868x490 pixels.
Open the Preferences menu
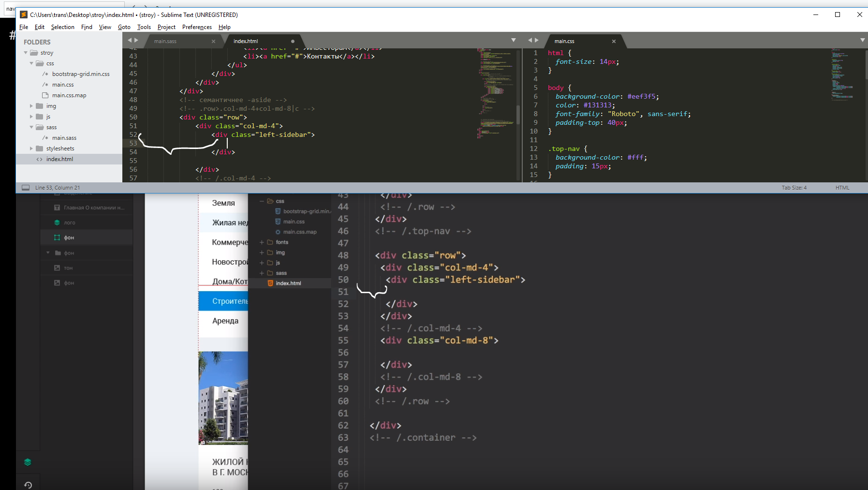pyautogui.click(x=197, y=27)
